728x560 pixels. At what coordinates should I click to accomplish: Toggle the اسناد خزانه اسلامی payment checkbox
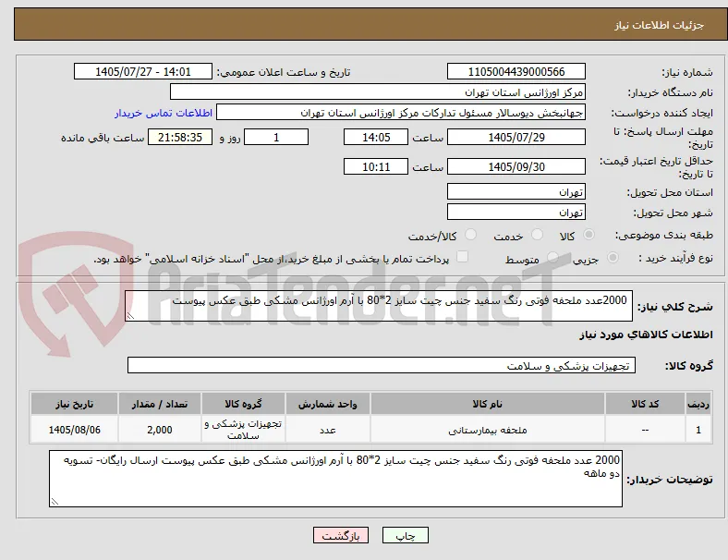click(463, 257)
